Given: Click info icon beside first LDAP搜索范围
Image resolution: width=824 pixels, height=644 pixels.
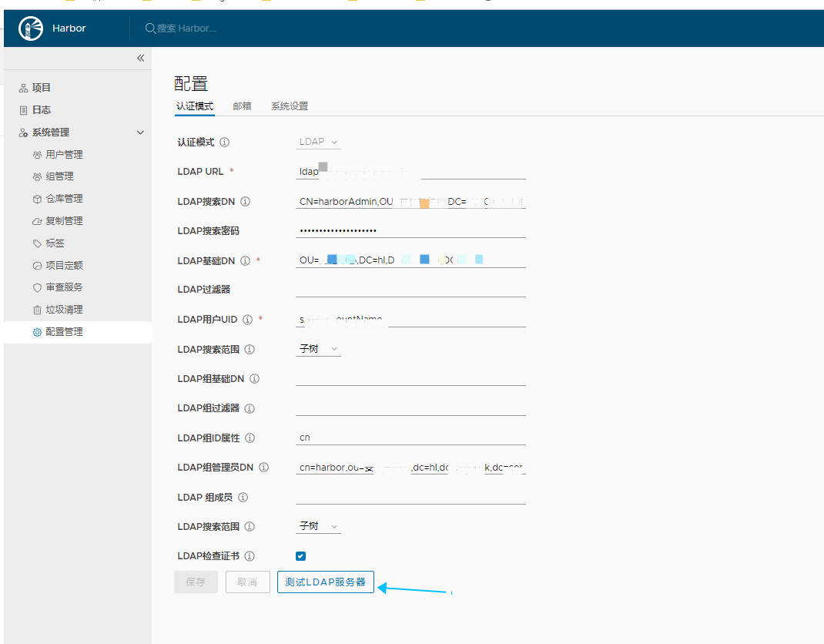Looking at the screenshot, I should point(250,350).
